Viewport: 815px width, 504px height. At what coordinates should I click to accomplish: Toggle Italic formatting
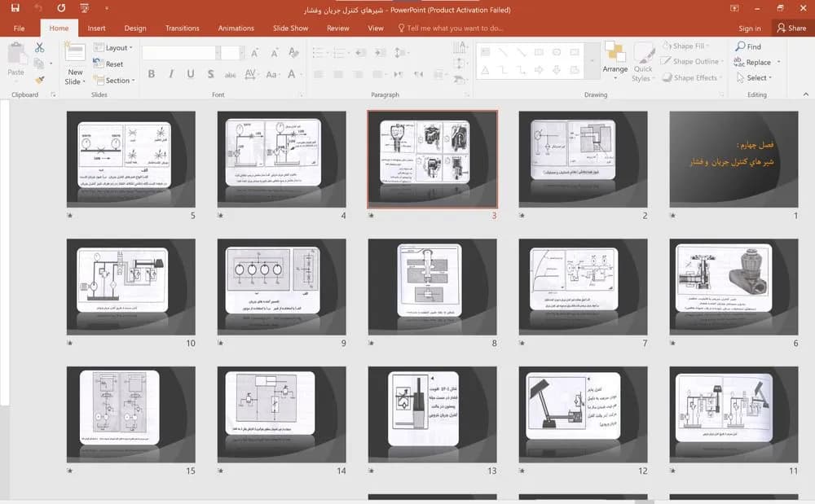(x=171, y=74)
